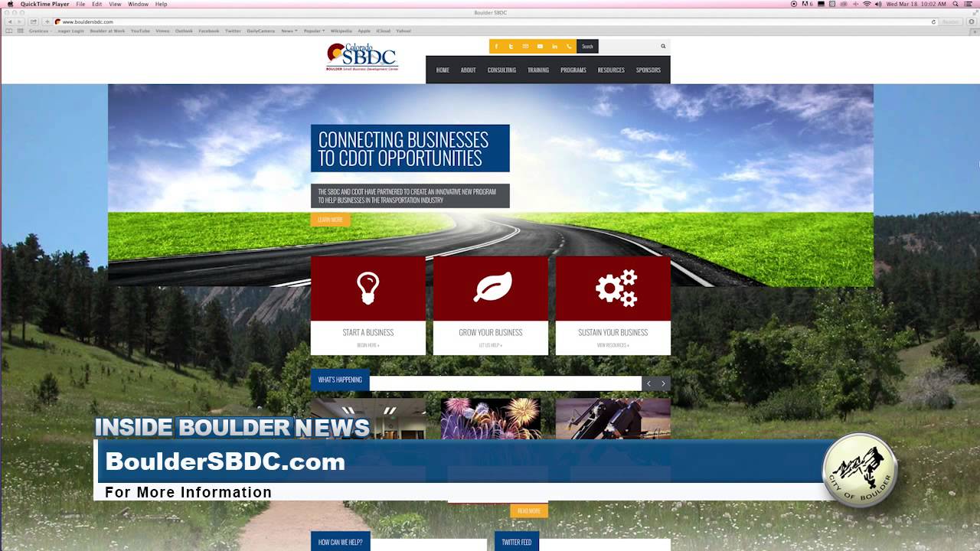Open the Window menu
The image size is (980, 551).
(x=139, y=4)
